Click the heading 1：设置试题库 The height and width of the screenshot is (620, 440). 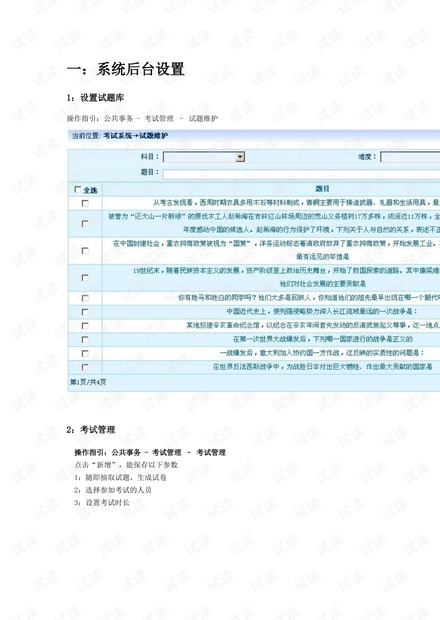tap(95, 98)
